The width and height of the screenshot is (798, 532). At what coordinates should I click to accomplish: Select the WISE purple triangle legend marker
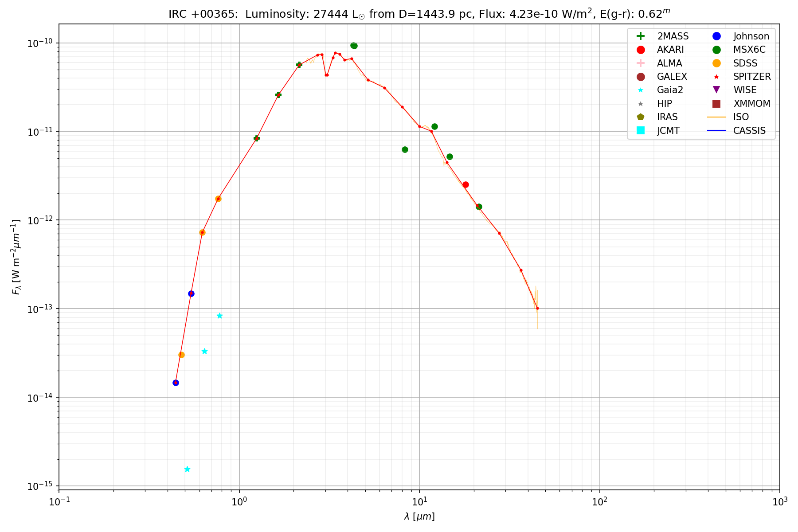click(x=716, y=90)
